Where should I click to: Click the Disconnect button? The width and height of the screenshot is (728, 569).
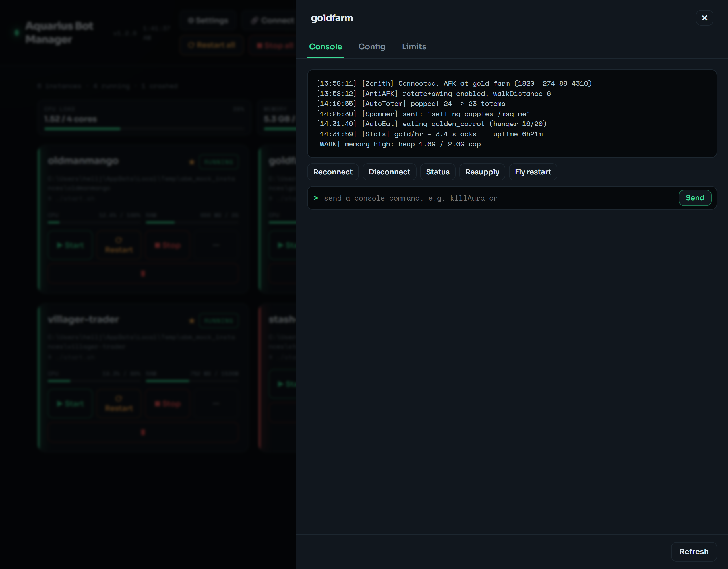point(389,172)
